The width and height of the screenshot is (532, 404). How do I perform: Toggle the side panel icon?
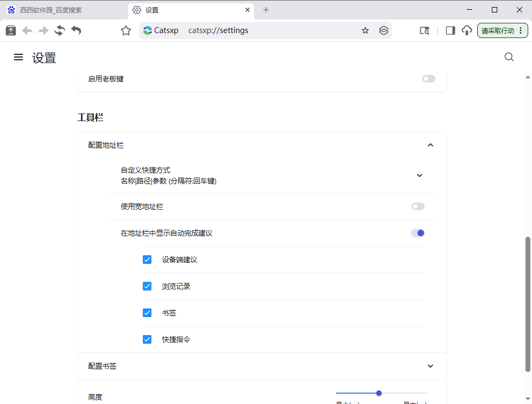coord(450,30)
